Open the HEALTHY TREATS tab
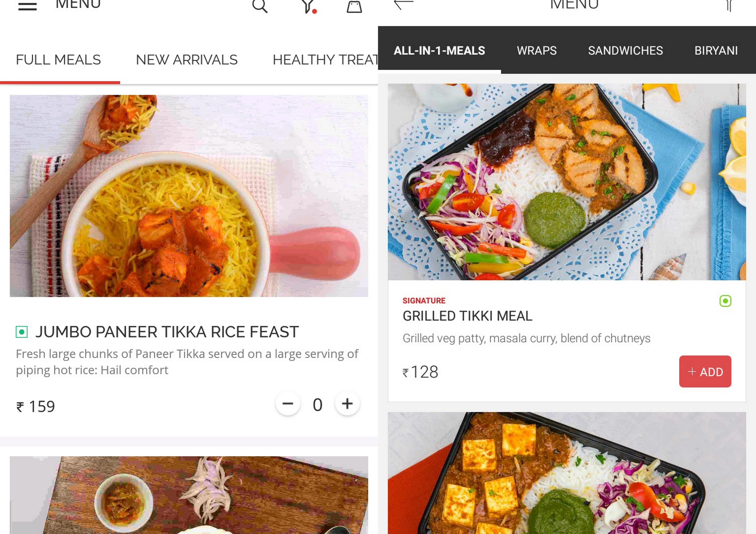756x534 pixels. pos(325,60)
